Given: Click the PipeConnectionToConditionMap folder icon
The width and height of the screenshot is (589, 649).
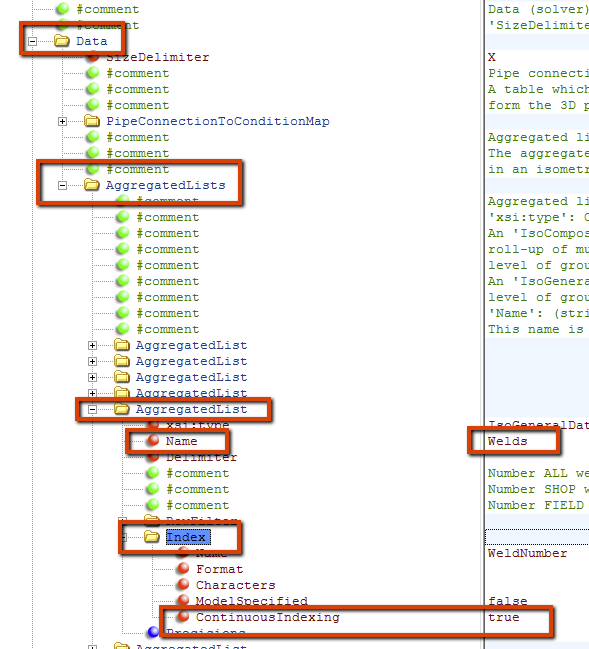Looking at the screenshot, I should pyautogui.click(x=92, y=121).
